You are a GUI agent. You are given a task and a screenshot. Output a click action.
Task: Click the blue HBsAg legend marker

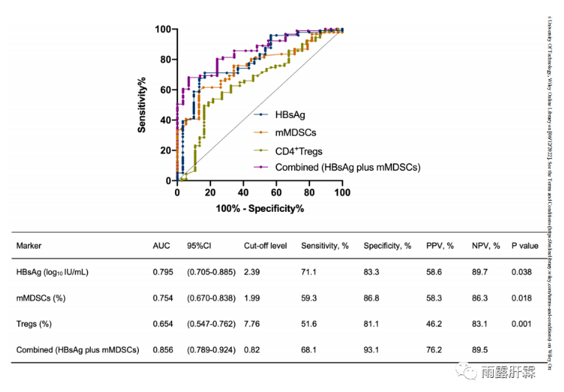(x=261, y=114)
